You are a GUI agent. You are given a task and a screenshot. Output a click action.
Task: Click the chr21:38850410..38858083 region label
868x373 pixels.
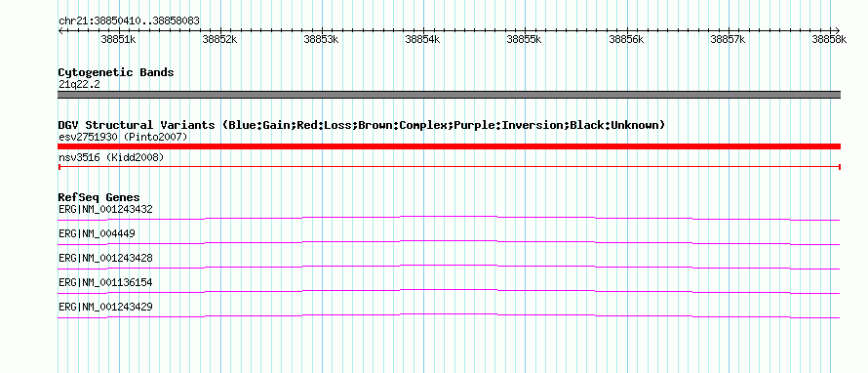tap(129, 21)
